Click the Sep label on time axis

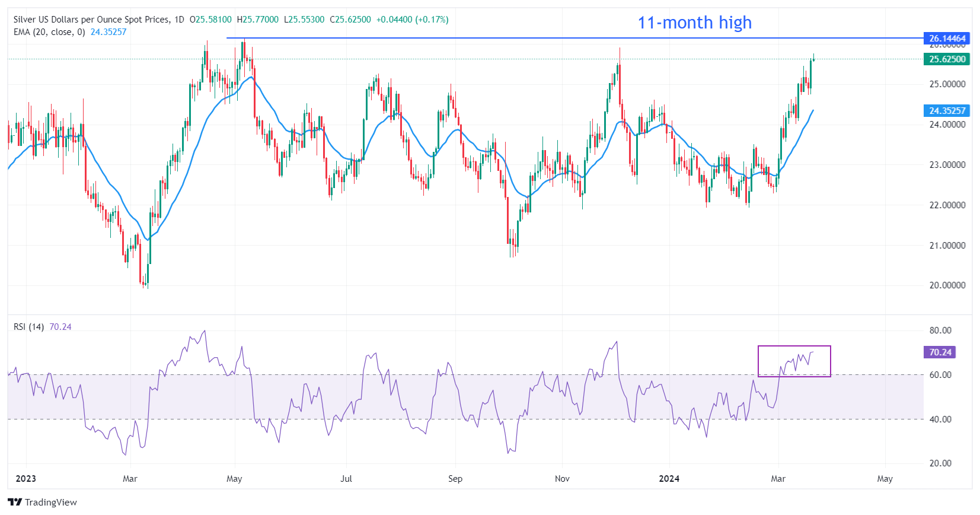(455, 479)
